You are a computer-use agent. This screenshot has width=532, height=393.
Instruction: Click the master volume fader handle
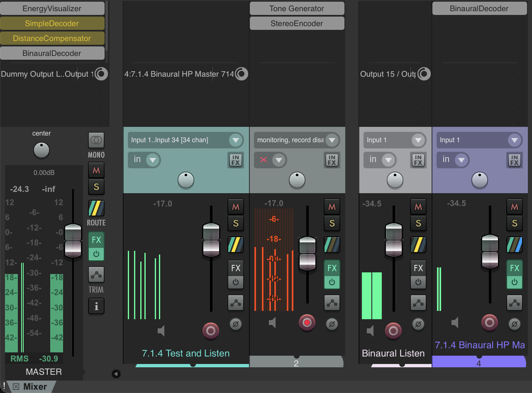pyautogui.click(x=73, y=240)
